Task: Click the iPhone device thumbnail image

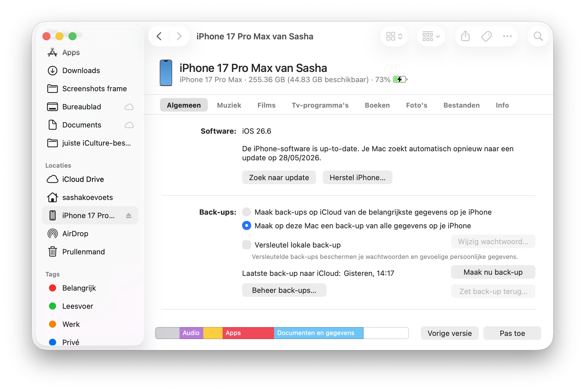Action: point(166,73)
